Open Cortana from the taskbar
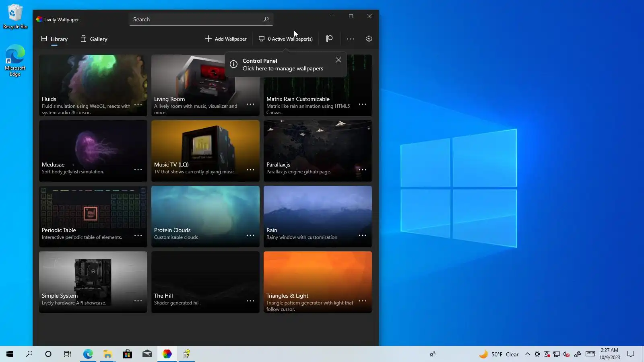644x362 pixels. [x=48, y=354]
